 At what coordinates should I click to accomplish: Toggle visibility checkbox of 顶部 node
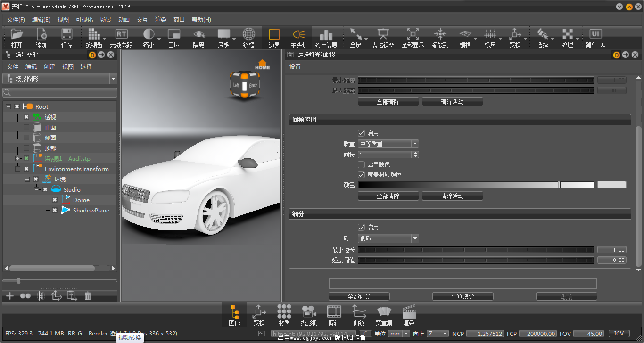click(x=26, y=148)
